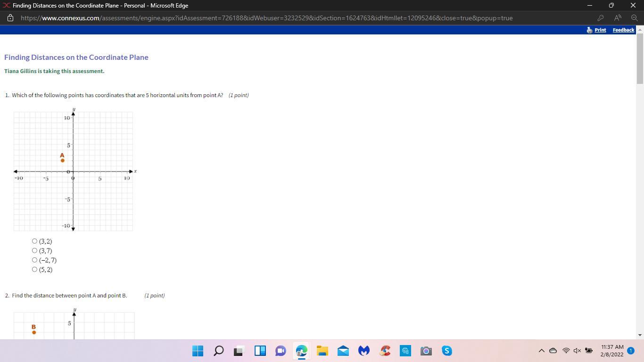Click the question 1 coordinate graph
This screenshot has height=362, width=644.
pyautogui.click(x=74, y=170)
